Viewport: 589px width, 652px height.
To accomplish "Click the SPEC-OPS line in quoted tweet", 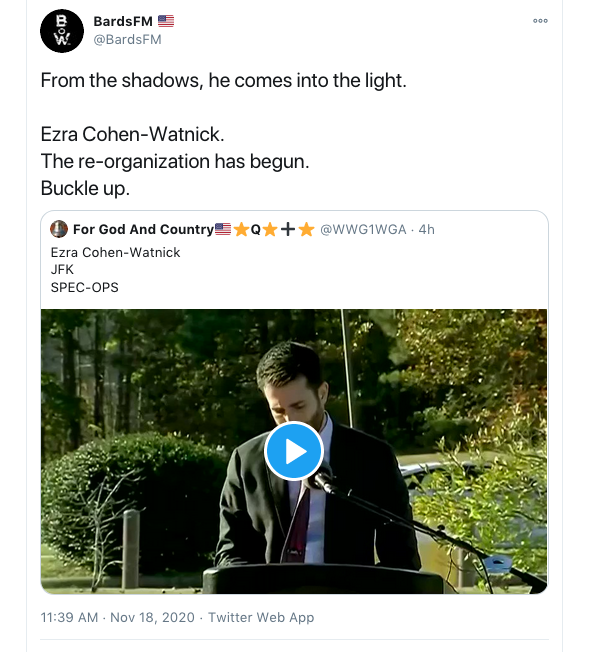I will coord(84,287).
